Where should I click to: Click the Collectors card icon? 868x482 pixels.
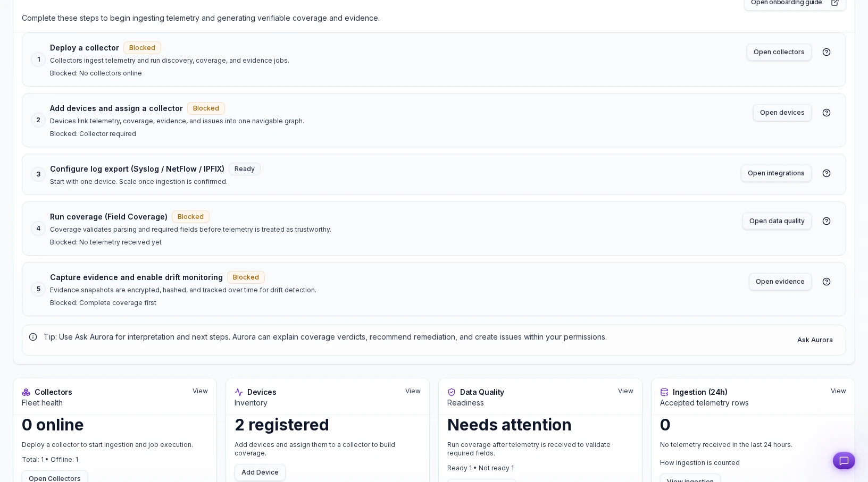pyautogui.click(x=26, y=392)
